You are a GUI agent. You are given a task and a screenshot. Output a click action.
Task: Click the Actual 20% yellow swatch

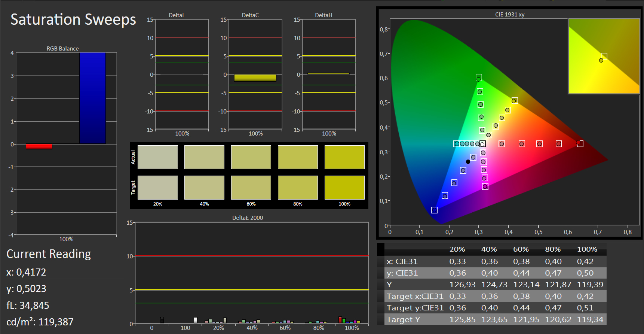point(157,157)
